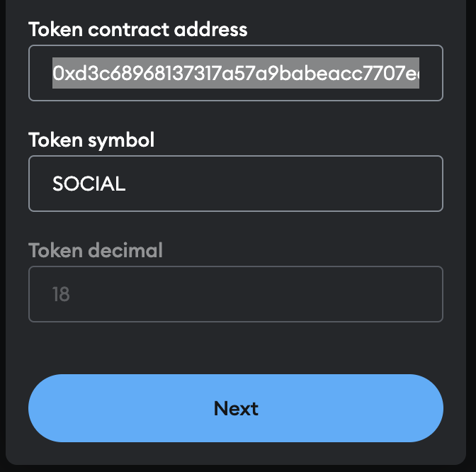Click the "Token contract address" label
The width and height of the screenshot is (476, 472).
click(x=138, y=30)
